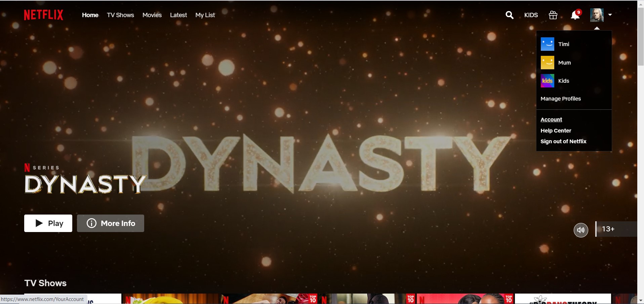
Task: Open the notifications bell
Action: click(x=575, y=15)
